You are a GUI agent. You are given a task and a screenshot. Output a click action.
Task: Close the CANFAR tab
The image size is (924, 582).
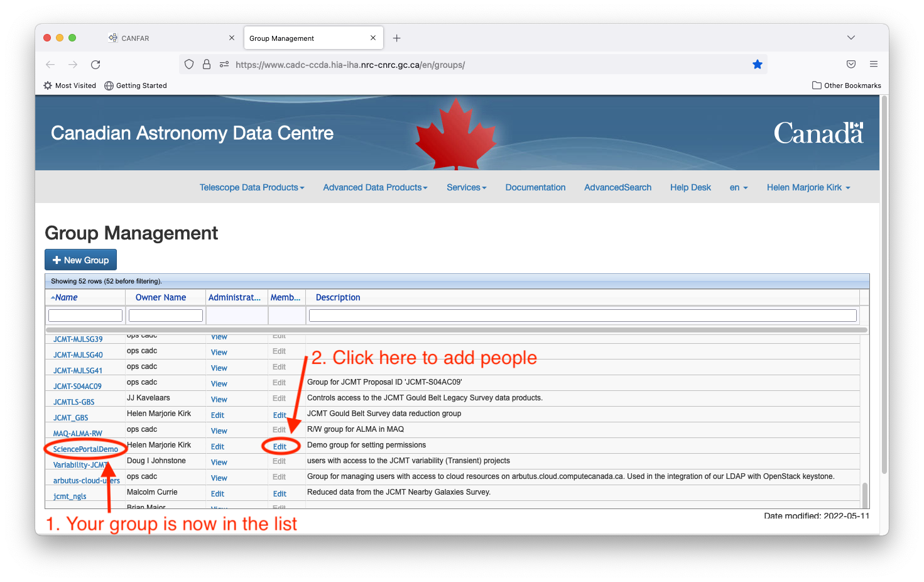point(232,38)
